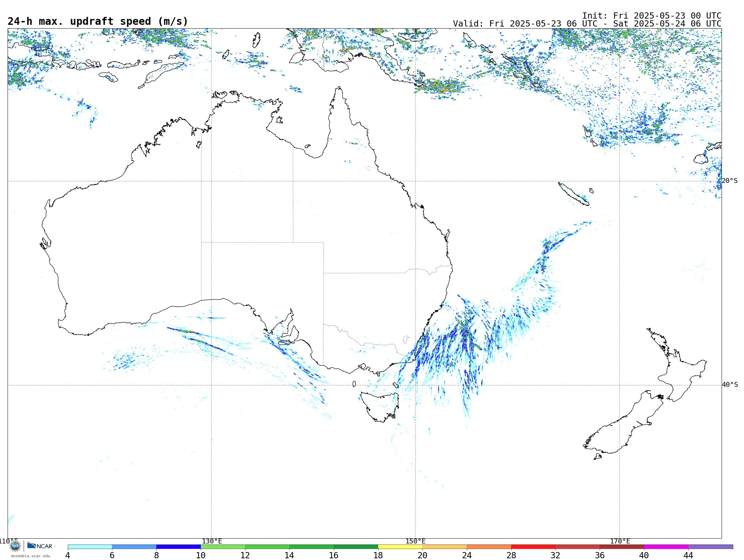Click the '20°S' latitude label
Image resolution: width=744 pixels, height=560 pixels.
point(730,181)
